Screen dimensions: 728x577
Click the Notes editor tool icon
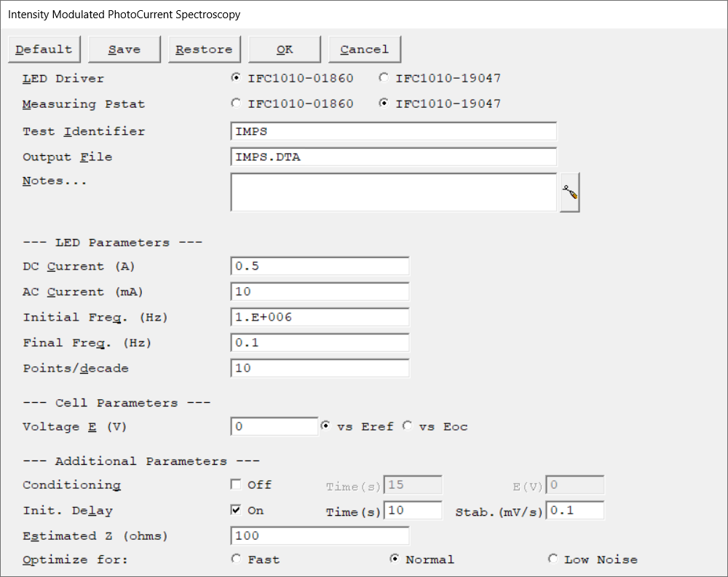(569, 193)
